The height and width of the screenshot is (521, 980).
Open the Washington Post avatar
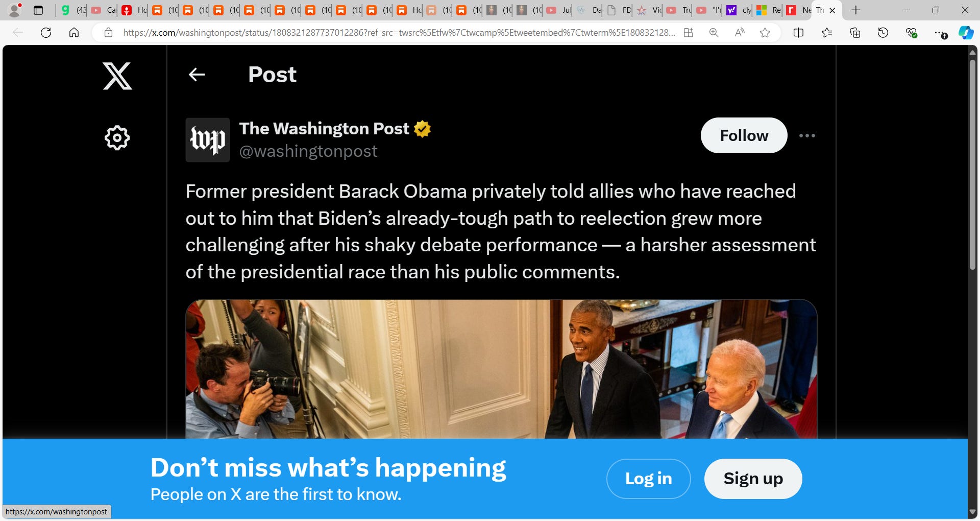[x=208, y=139]
